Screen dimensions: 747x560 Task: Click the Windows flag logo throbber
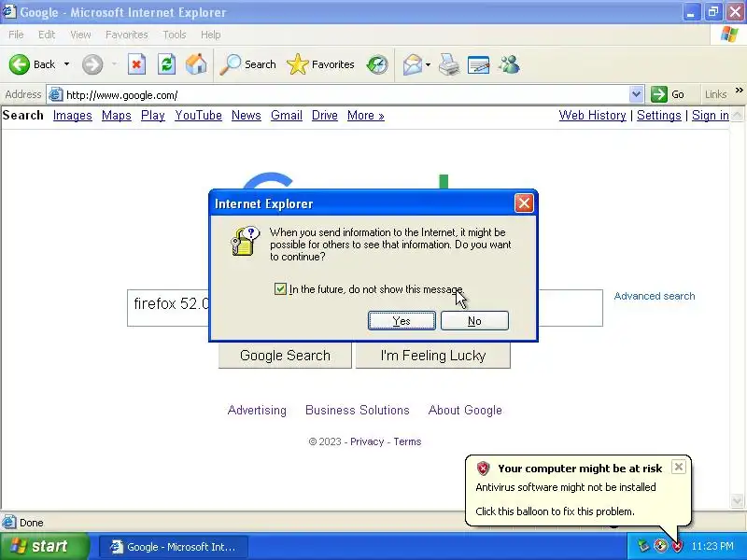click(x=729, y=35)
